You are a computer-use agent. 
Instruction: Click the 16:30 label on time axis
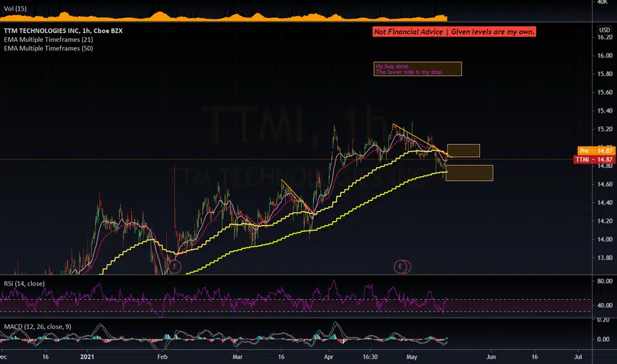[370, 357]
